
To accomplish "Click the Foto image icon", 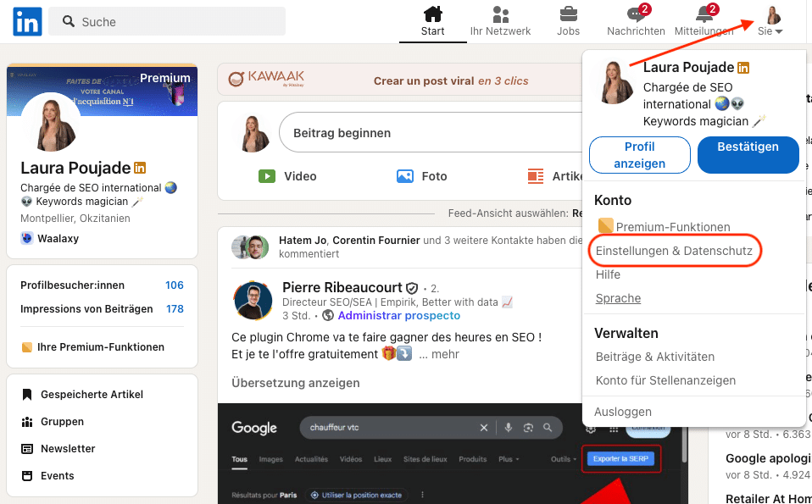I will tap(404, 176).
